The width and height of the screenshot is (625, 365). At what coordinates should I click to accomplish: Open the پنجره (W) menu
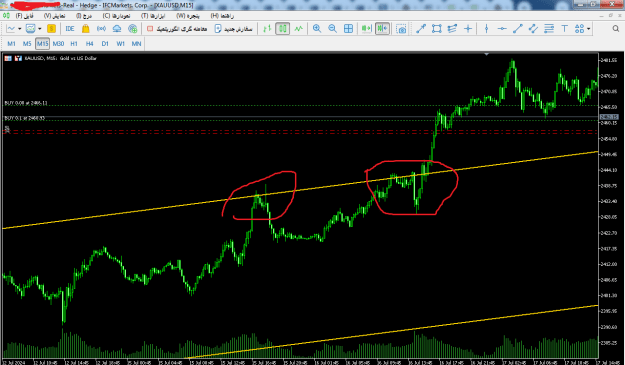tap(188, 16)
